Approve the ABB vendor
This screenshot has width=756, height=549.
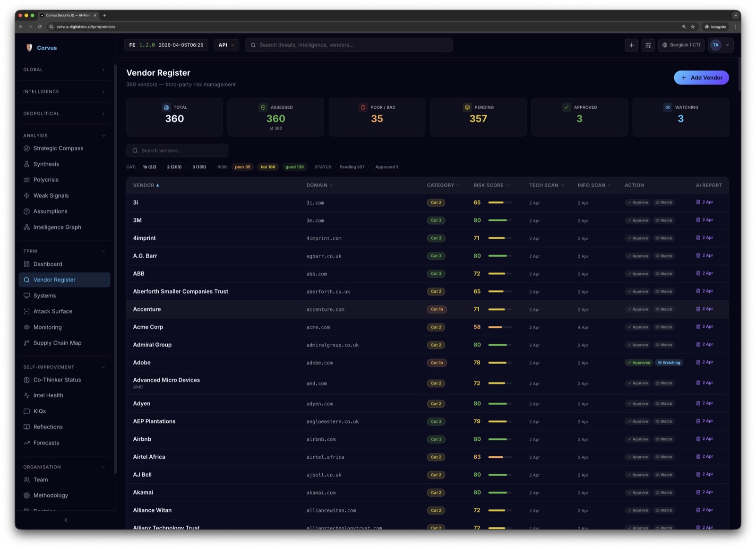[638, 274]
